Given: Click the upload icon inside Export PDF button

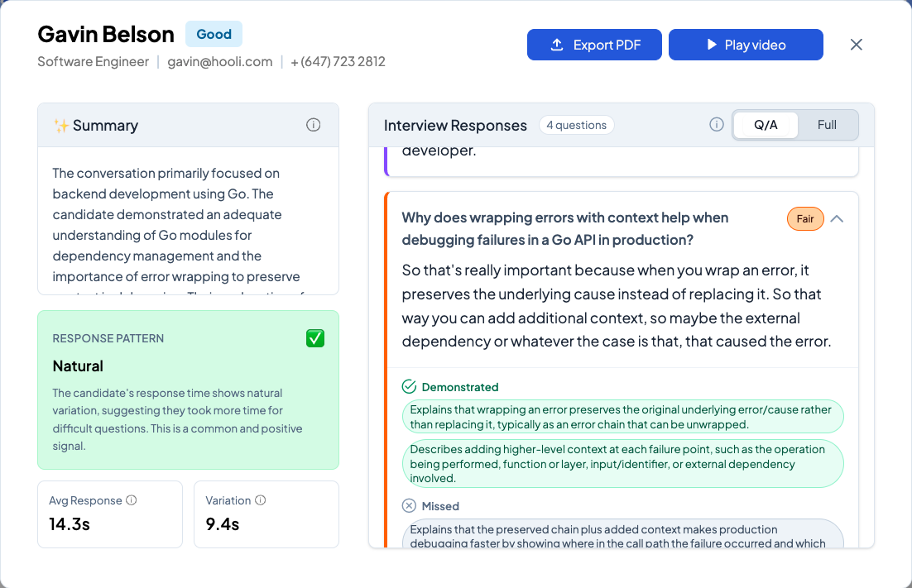Looking at the screenshot, I should (556, 44).
